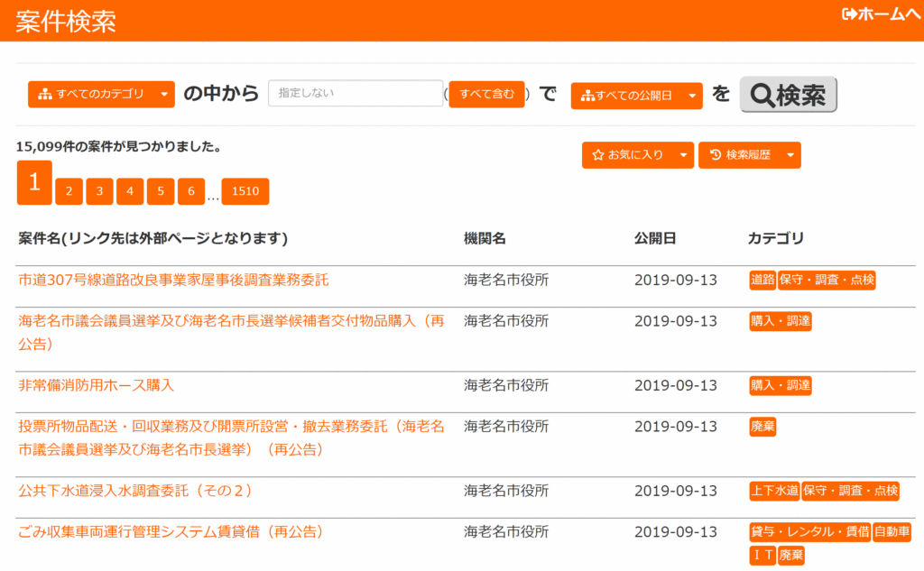This screenshot has height=571, width=924.
Task: Open 公共下水道浸入水調査委託 project link
Action: (x=135, y=491)
